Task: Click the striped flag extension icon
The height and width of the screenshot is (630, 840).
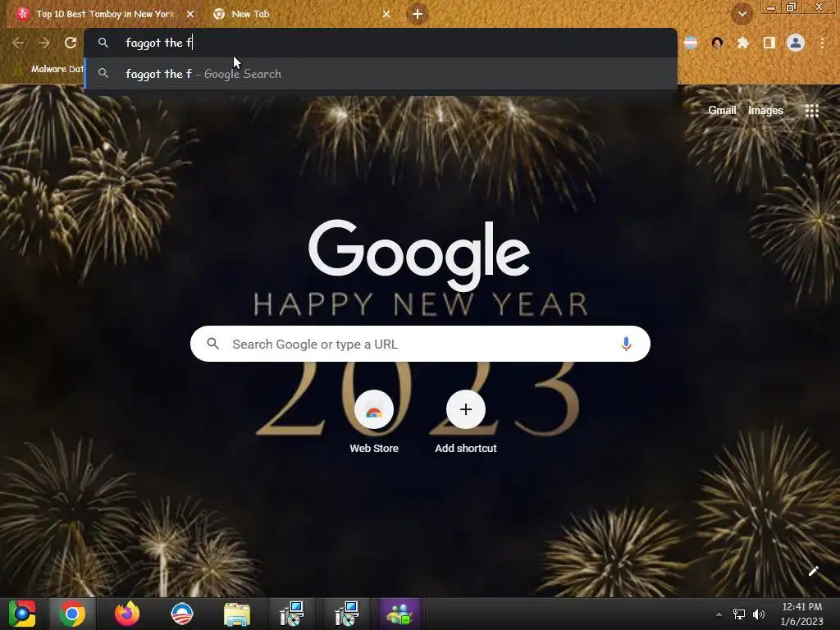Action: pyautogui.click(x=691, y=43)
